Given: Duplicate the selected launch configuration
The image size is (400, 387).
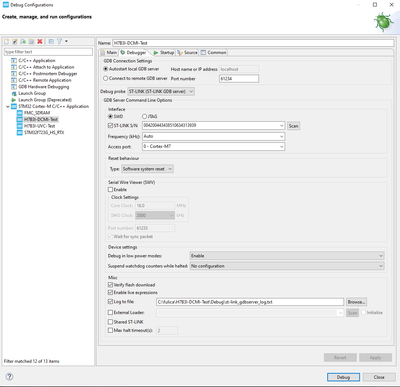Looking at the screenshot, I should tap(31, 41).
